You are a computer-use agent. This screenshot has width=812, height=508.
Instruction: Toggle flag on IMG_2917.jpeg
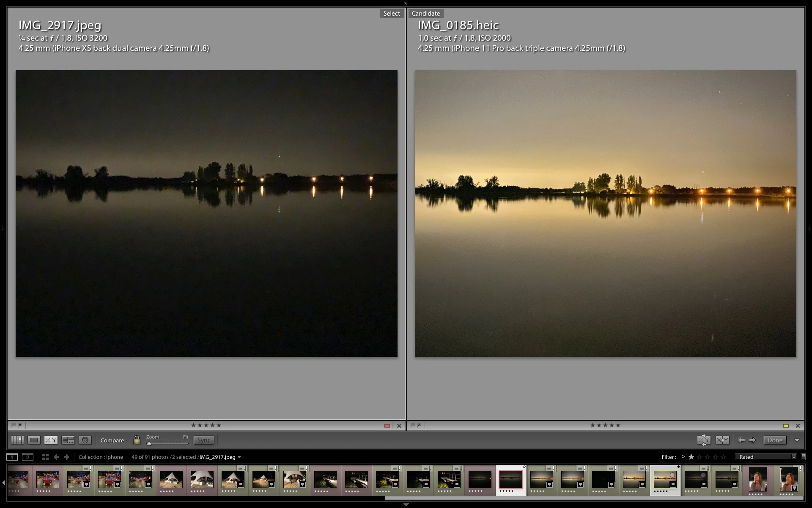tap(13, 425)
